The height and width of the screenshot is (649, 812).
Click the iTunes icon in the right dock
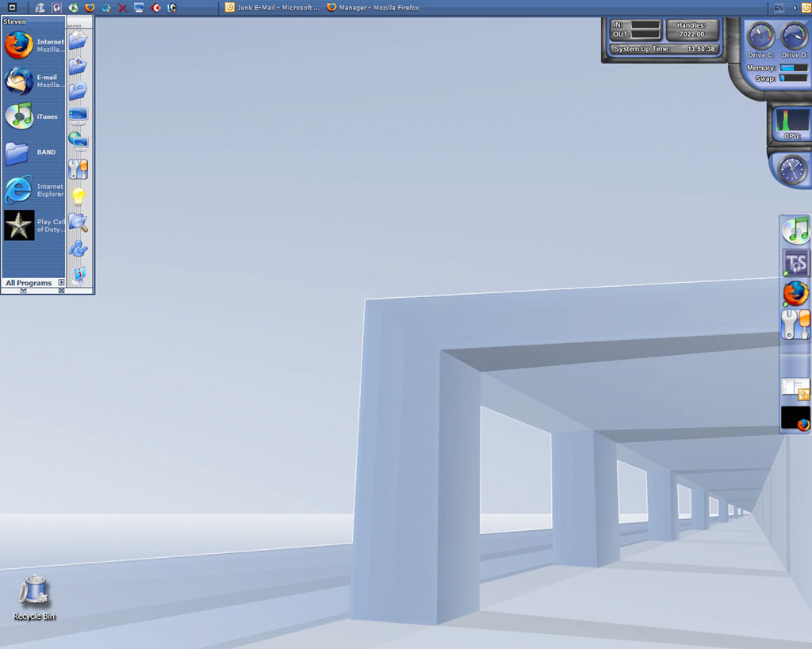(x=795, y=230)
